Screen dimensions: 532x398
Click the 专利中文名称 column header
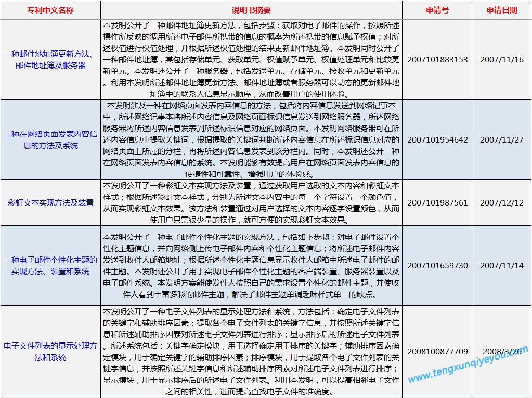click(x=50, y=10)
